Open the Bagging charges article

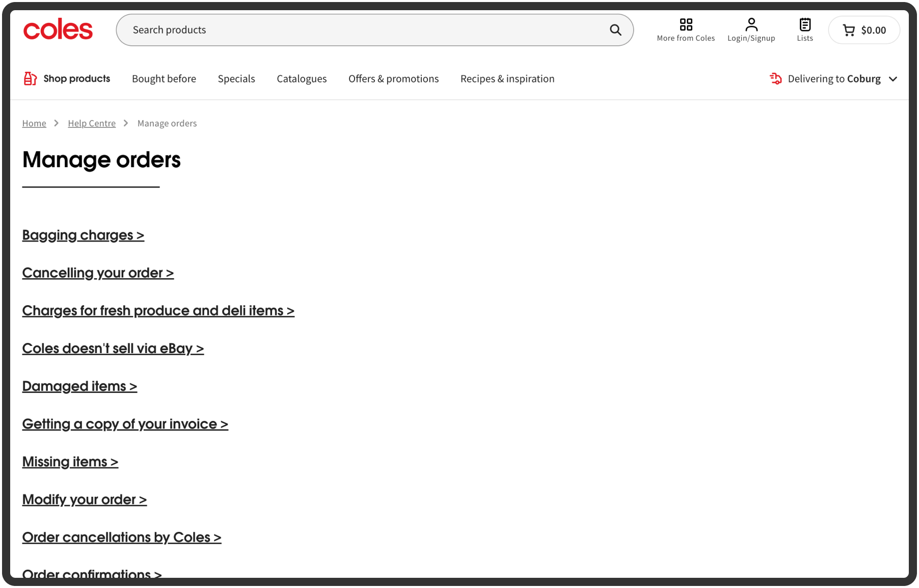pos(83,235)
